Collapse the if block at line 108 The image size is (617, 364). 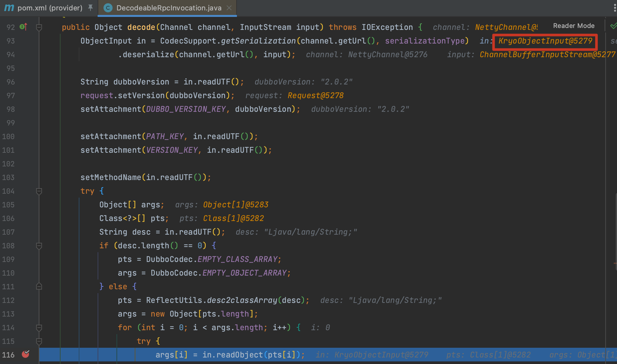(x=39, y=246)
